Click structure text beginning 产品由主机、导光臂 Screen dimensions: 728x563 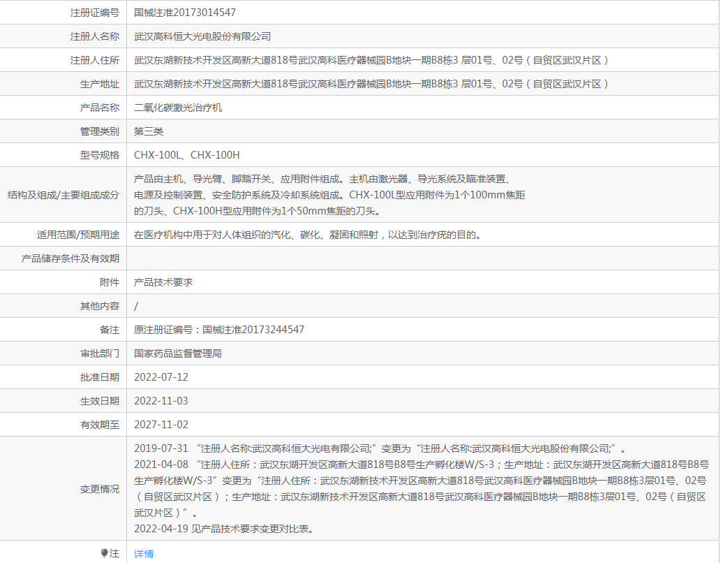click(329, 195)
